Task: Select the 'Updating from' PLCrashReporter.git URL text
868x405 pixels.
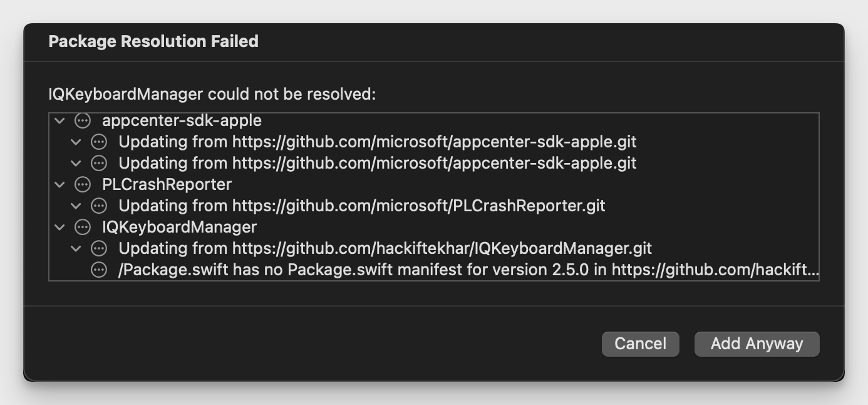Action: click(x=362, y=206)
